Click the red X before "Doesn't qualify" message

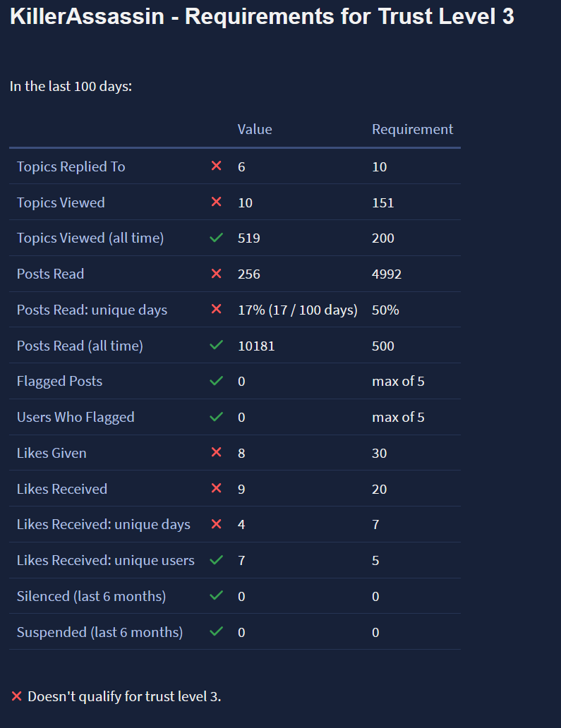point(17,697)
